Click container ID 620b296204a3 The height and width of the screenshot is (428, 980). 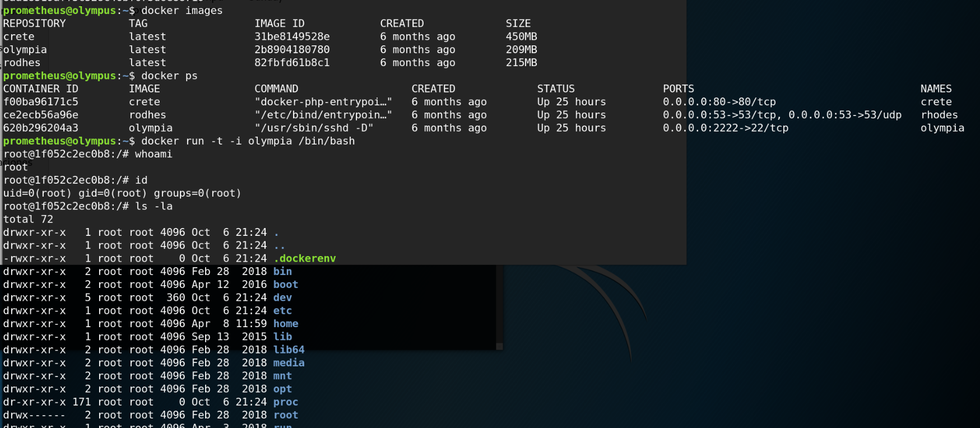point(40,128)
